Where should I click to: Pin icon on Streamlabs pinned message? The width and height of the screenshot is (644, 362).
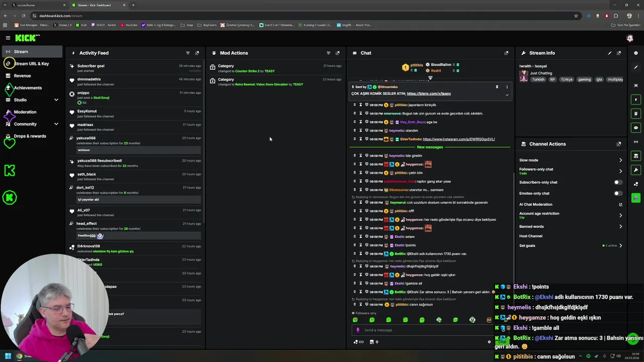click(x=497, y=87)
